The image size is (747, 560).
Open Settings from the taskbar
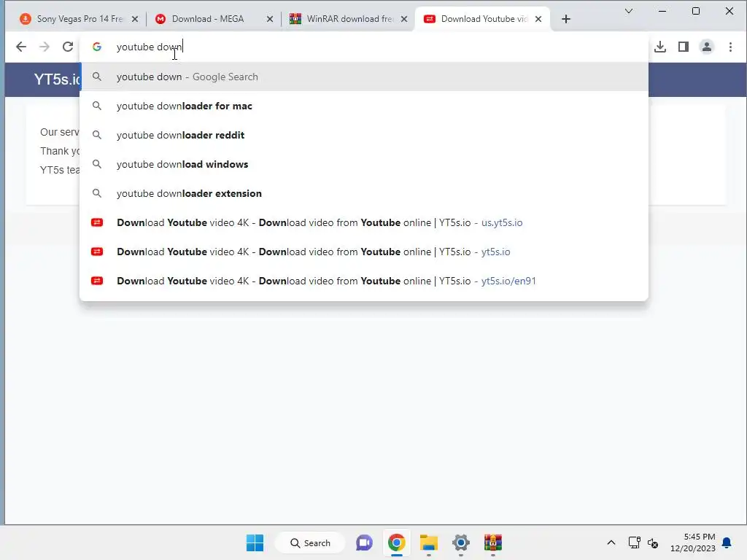pyautogui.click(x=461, y=542)
